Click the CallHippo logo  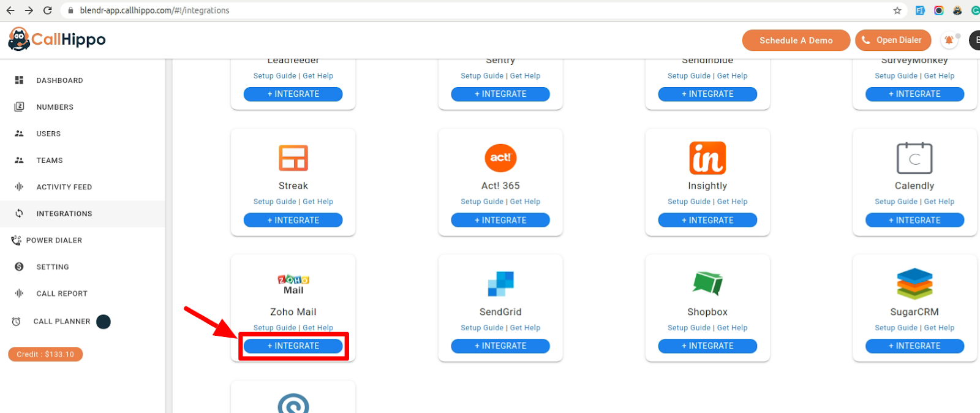[x=56, y=40]
